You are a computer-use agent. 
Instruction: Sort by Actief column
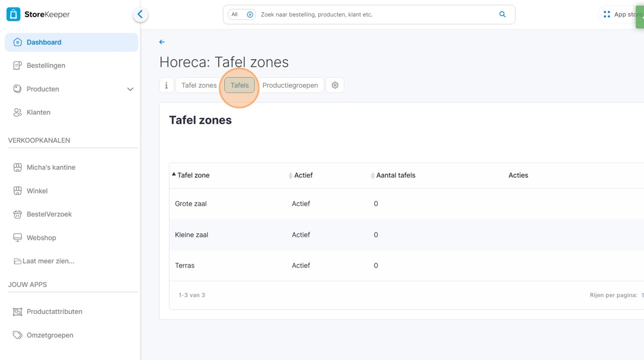point(303,175)
